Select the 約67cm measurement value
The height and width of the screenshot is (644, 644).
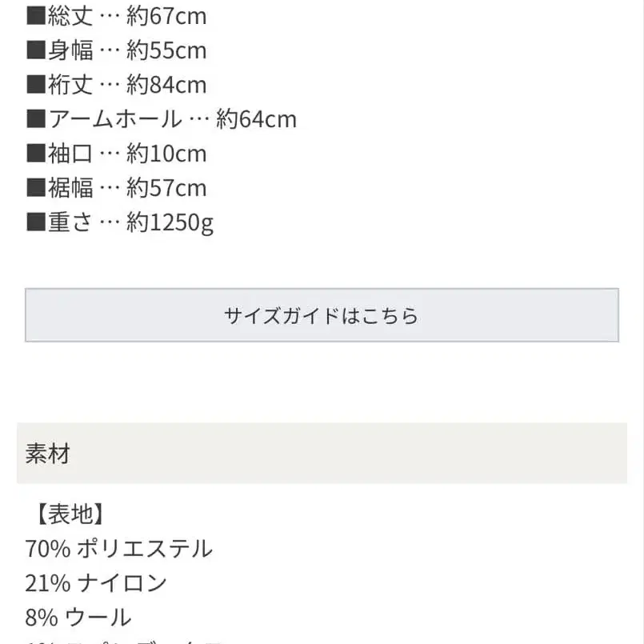(x=165, y=15)
